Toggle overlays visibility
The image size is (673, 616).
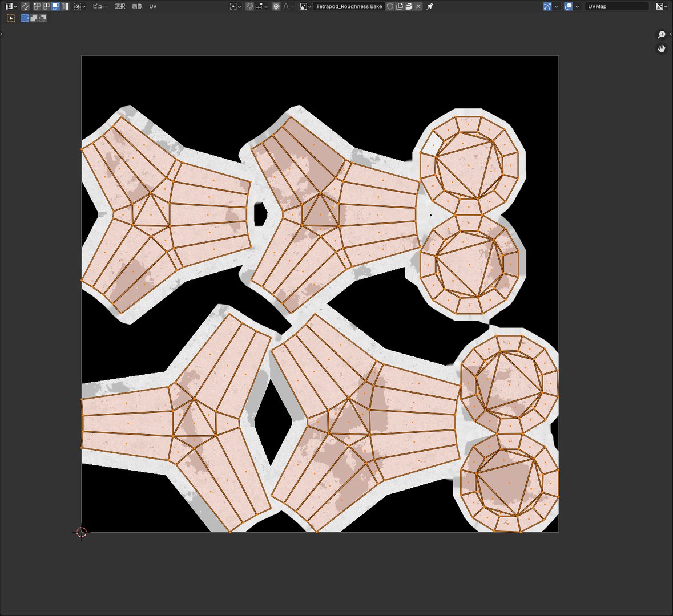(569, 6)
